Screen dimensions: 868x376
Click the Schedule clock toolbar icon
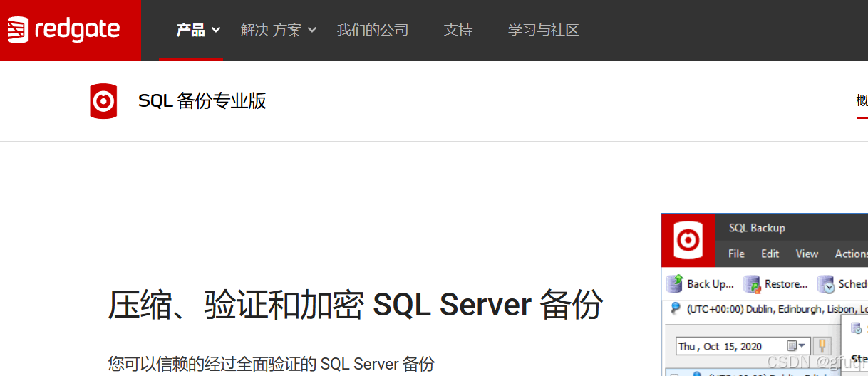coord(826,284)
